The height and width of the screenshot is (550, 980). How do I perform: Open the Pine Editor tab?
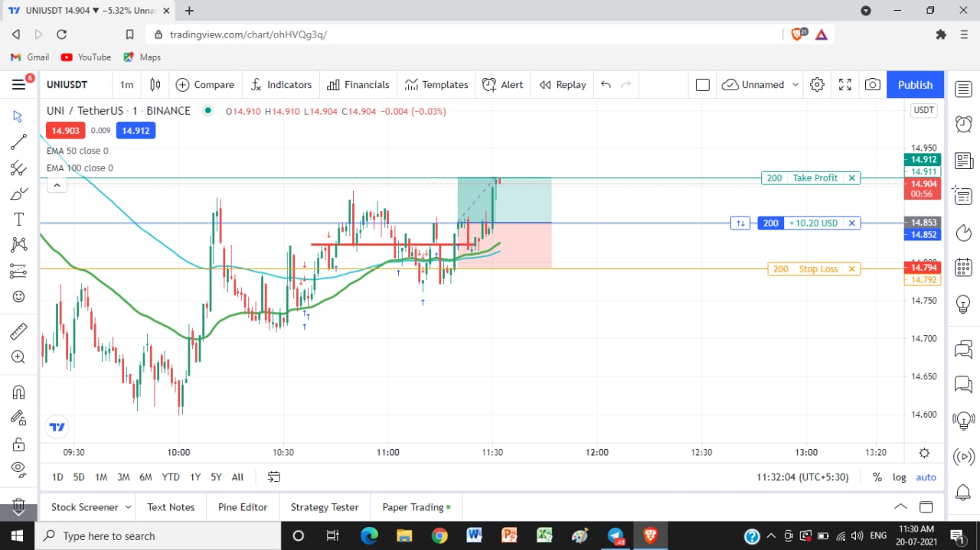(243, 506)
